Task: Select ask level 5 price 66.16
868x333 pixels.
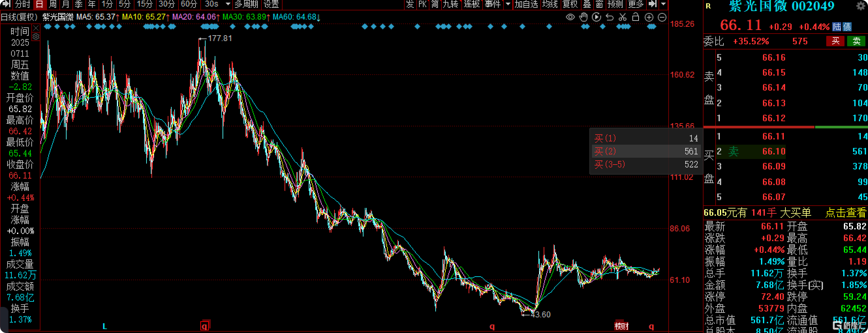Action: point(774,58)
